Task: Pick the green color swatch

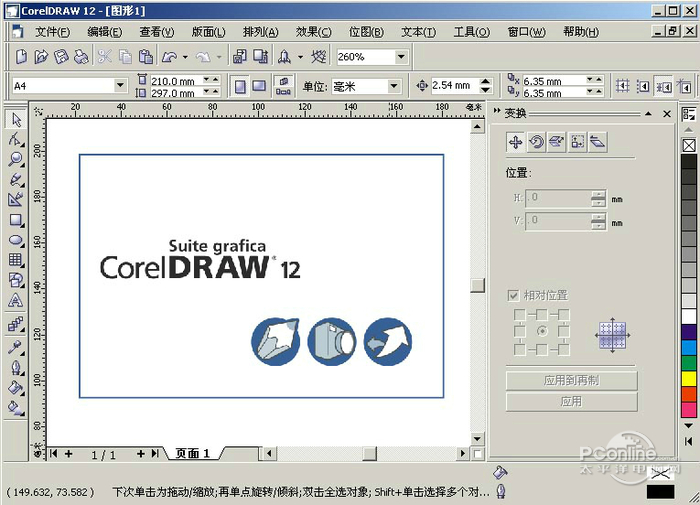Action: (x=689, y=363)
